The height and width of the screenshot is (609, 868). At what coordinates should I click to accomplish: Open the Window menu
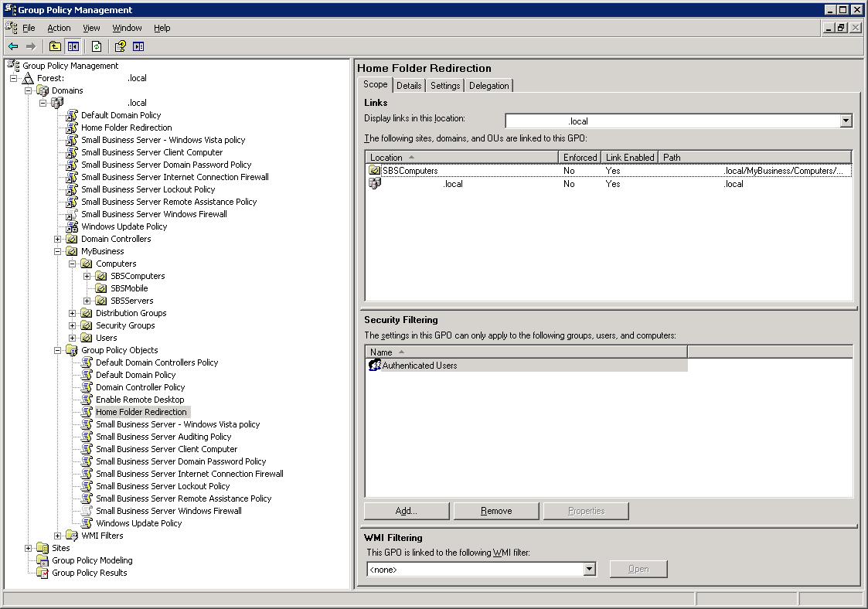tap(127, 28)
